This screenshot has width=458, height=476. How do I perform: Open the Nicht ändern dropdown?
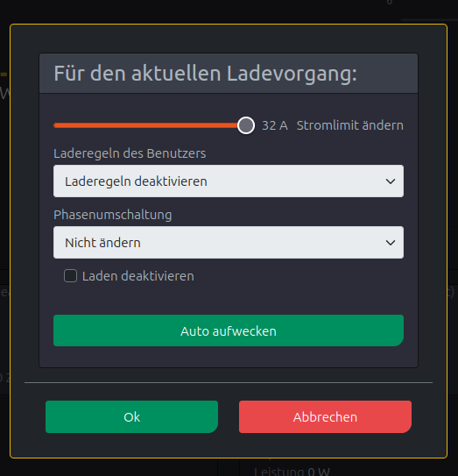click(229, 243)
